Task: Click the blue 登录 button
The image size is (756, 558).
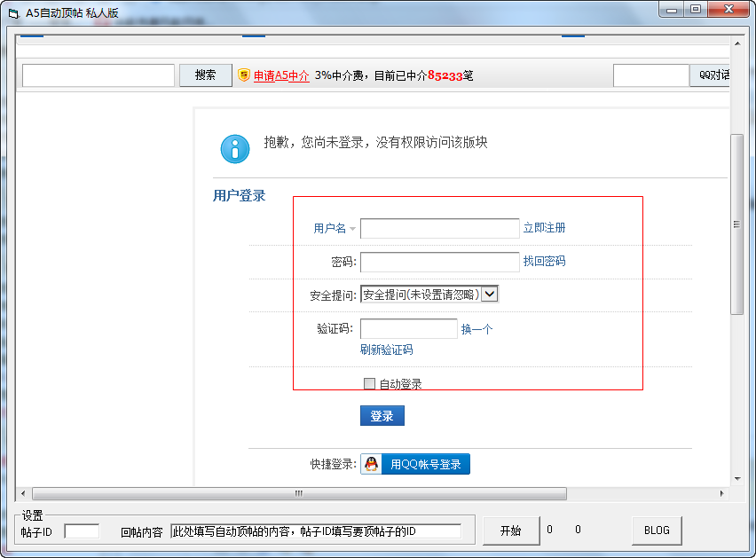Action: [382, 415]
